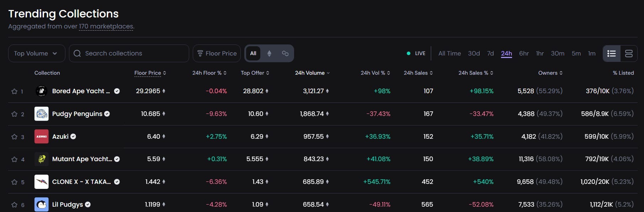644x212 pixels.
Task: Click the verified badge beside Pudgy Penguins
Action: click(107, 114)
